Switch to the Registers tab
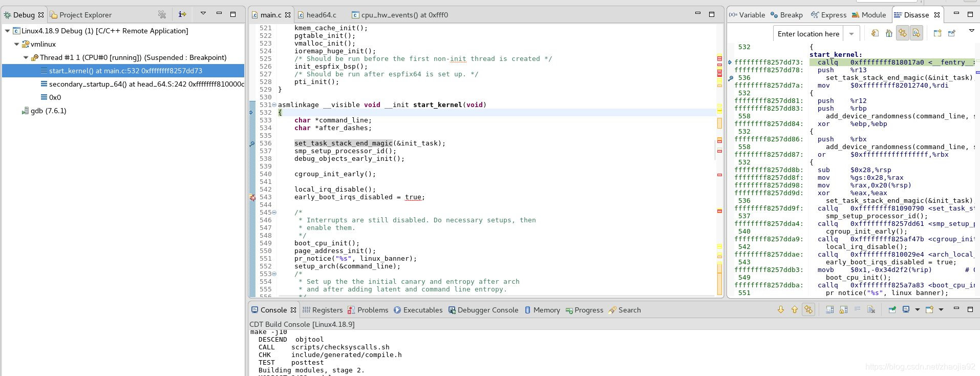Image resolution: width=980 pixels, height=376 pixels. (x=323, y=310)
